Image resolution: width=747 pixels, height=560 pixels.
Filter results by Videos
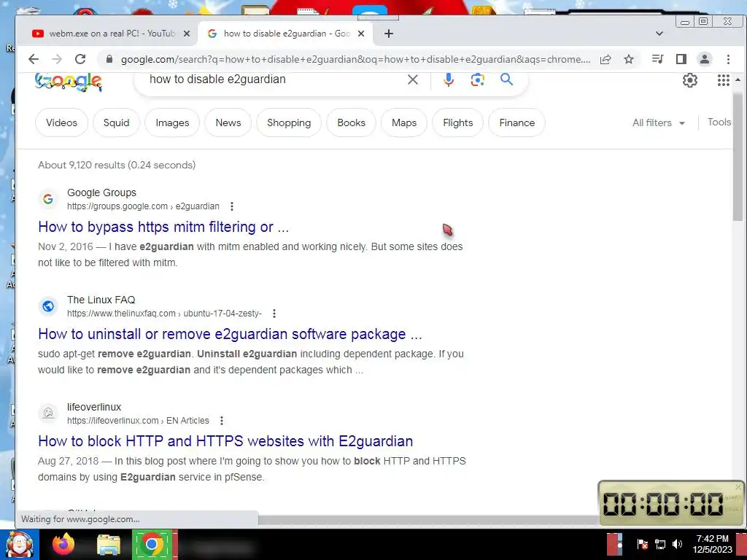click(x=61, y=122)
